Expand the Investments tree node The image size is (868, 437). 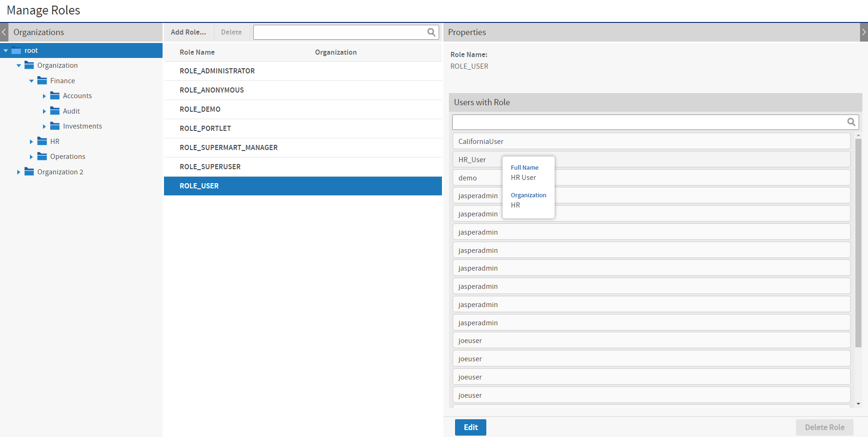[44, 126]
